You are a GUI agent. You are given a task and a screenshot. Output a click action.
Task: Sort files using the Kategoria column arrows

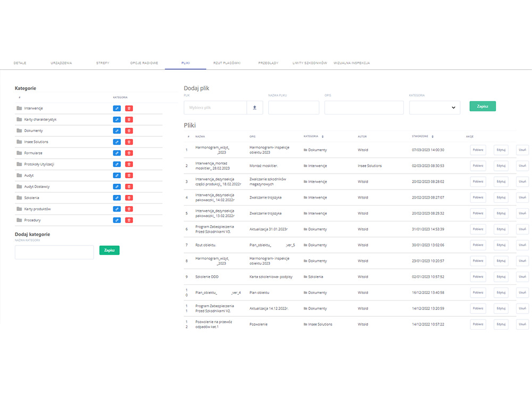[322, 136]
